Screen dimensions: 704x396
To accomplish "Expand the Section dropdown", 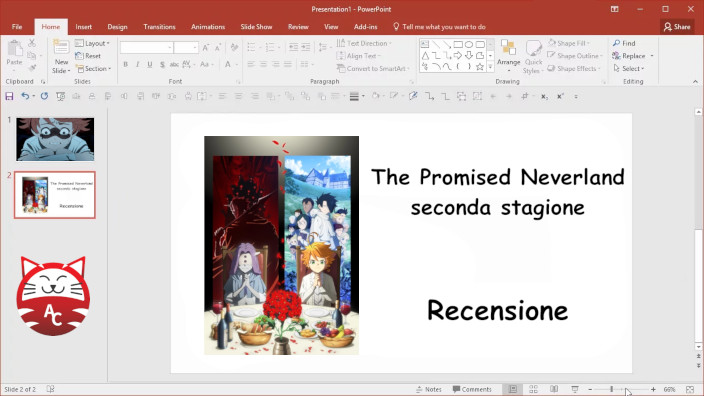I will tap(93, 69).
